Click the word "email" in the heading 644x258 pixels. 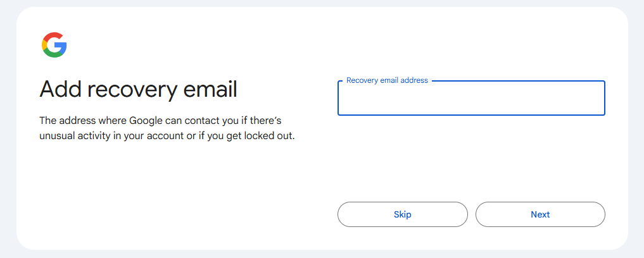coord(213,90)
